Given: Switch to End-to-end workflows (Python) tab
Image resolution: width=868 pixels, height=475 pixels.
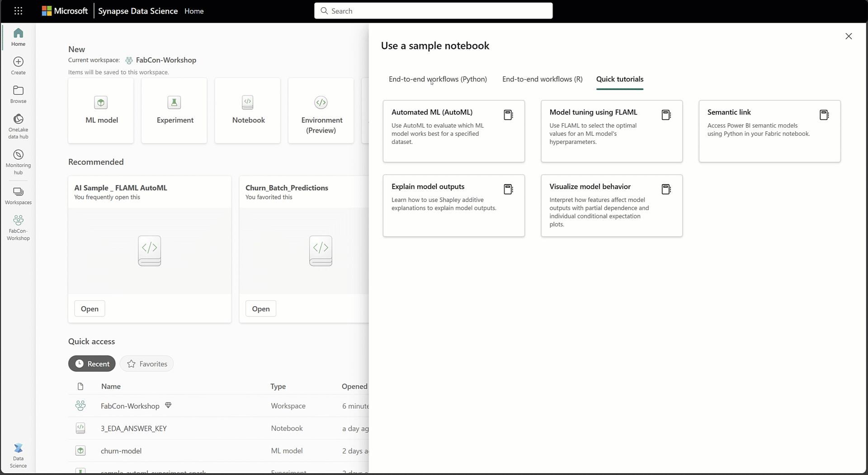Looking at the screenshot, I should pyautogui.click(x=438, y=79).
